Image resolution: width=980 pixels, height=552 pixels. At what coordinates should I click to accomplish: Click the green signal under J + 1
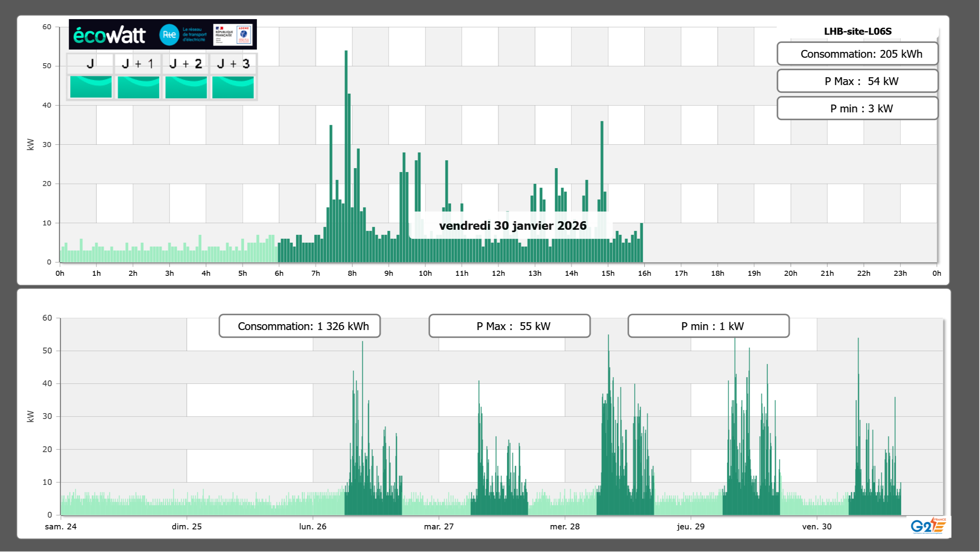138,87
